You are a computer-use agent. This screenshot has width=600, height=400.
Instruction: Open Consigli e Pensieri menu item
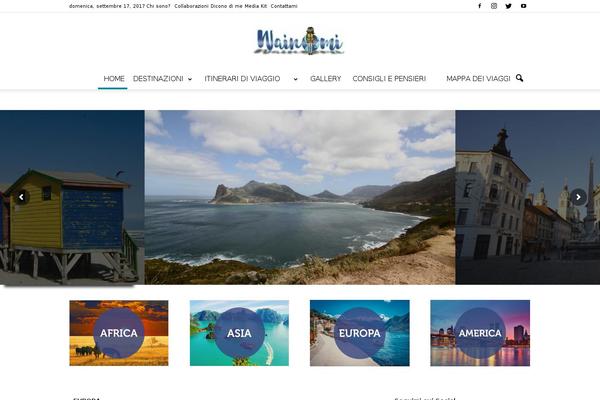(x=389, y=78)
